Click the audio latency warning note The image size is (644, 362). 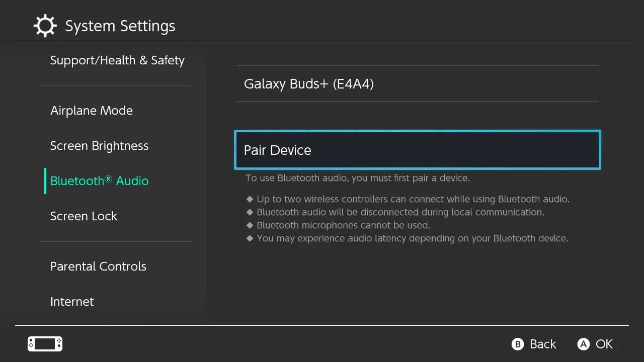tap(413, 238)
